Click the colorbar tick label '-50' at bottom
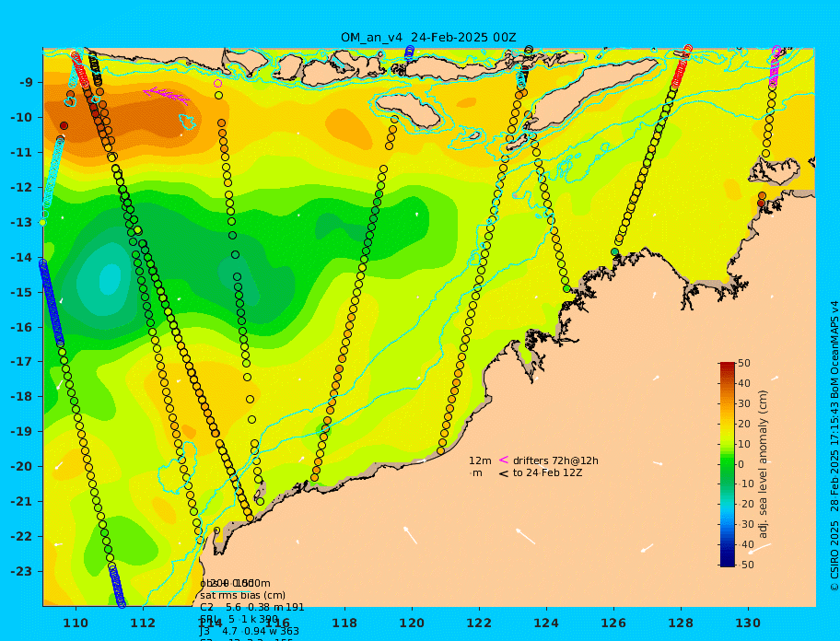 point(746,565)
